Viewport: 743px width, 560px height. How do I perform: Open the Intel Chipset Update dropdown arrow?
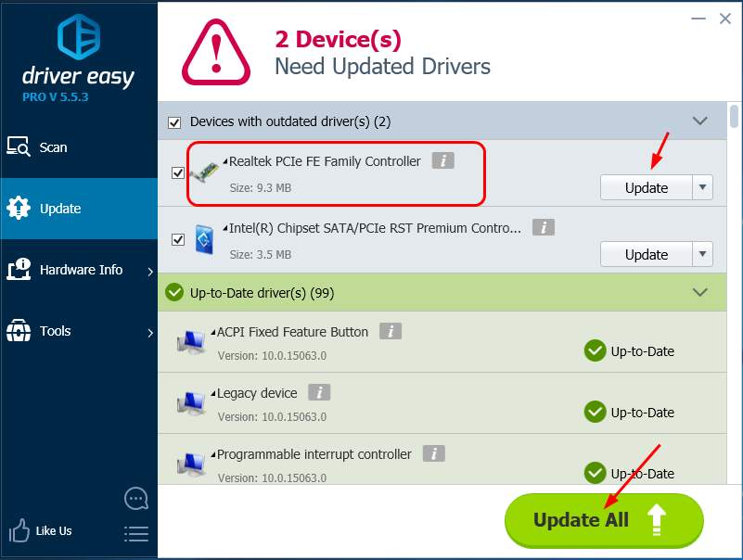pos(703,254)
